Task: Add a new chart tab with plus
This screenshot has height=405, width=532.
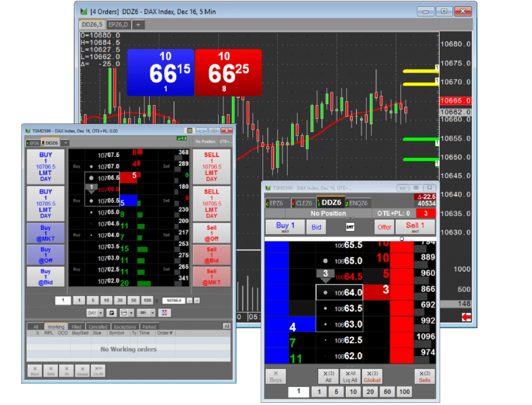Action: pyautogui.click(x=138, y=25)
